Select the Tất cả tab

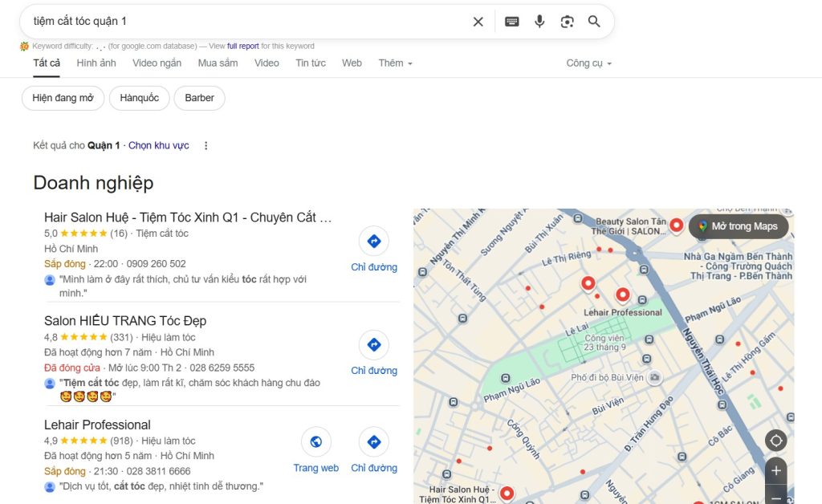47,63
